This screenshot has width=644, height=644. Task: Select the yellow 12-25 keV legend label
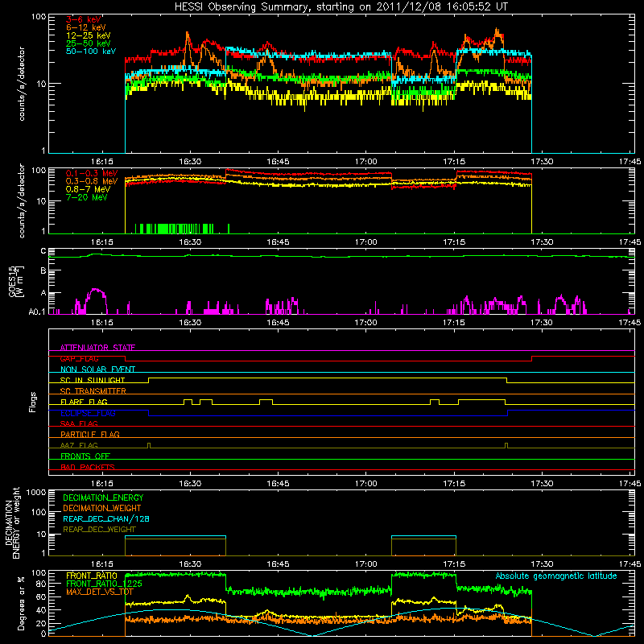tap(88, 35)
